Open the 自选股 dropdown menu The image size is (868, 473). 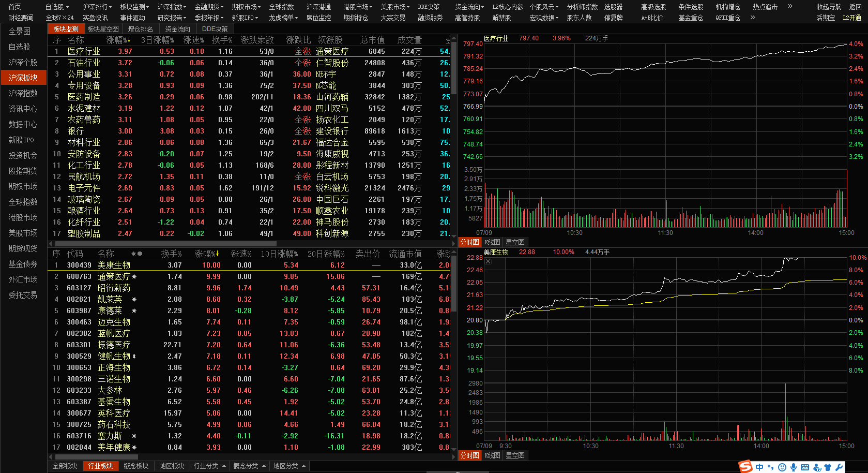pyautogui.click(x=57, y=7)
